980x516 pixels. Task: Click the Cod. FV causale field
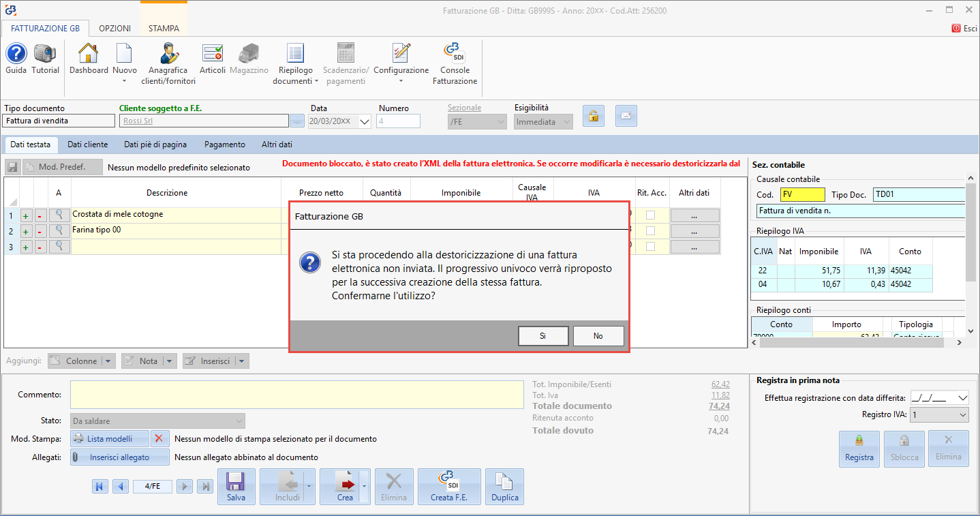803,195
